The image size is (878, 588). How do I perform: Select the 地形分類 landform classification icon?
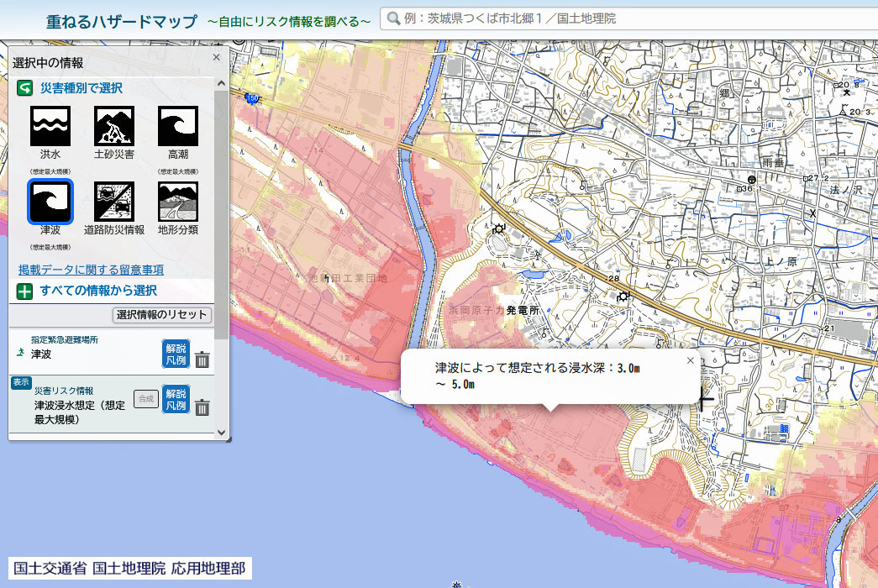[178, 202]
